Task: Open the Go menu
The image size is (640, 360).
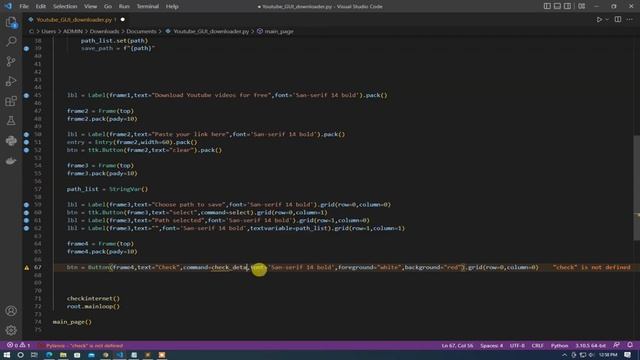Action: pos(108,7)
